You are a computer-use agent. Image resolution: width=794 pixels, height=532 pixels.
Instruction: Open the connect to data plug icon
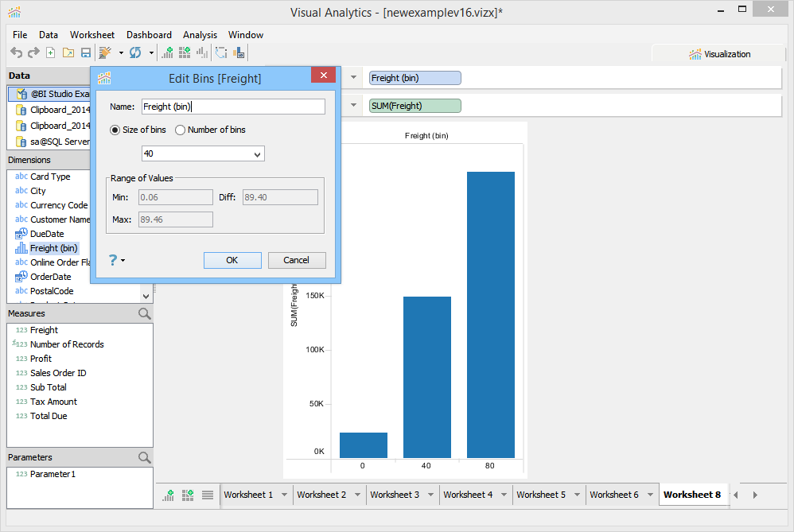click(x=105, y=52)
